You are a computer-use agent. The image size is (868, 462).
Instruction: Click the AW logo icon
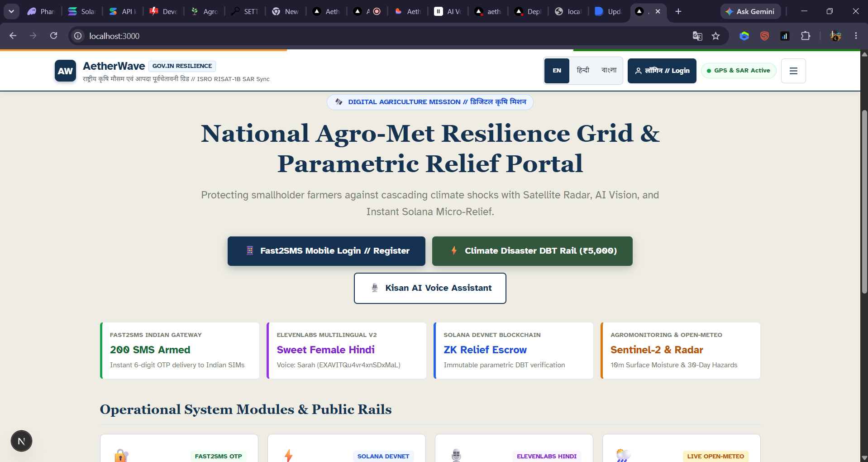click(x=65, y=71)
